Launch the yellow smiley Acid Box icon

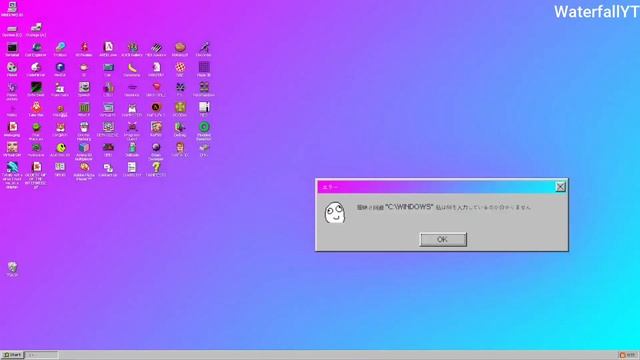[x=60, y=147]
